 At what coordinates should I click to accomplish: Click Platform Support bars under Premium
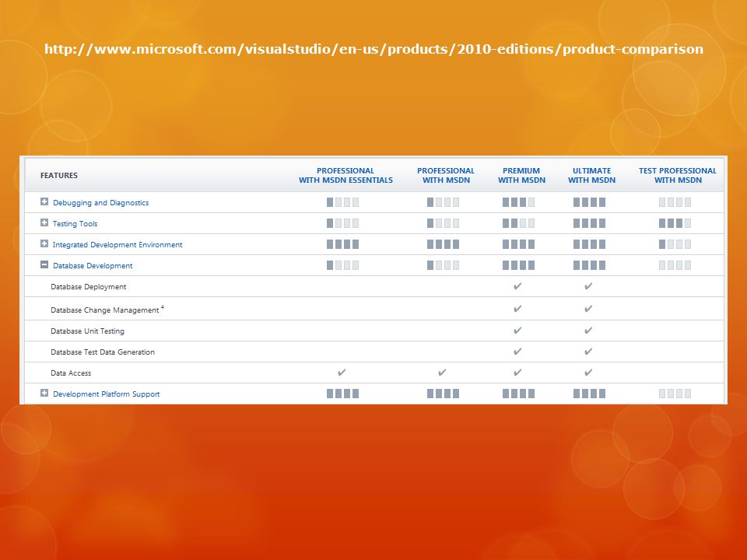tap(518, 394)
